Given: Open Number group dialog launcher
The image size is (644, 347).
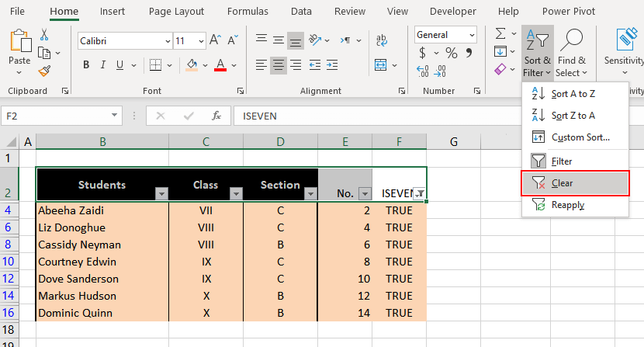Looking at the screenshot, I should click(x=477, y=91).
